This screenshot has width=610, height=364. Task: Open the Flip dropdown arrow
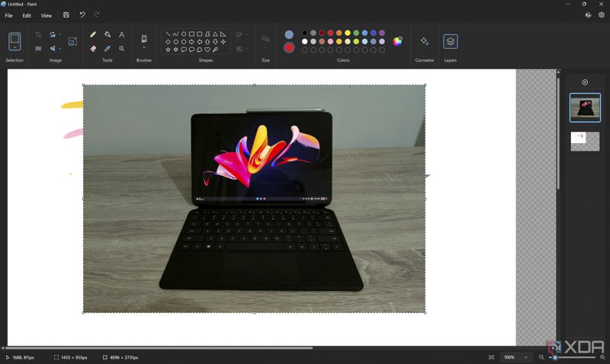[59, 49]
